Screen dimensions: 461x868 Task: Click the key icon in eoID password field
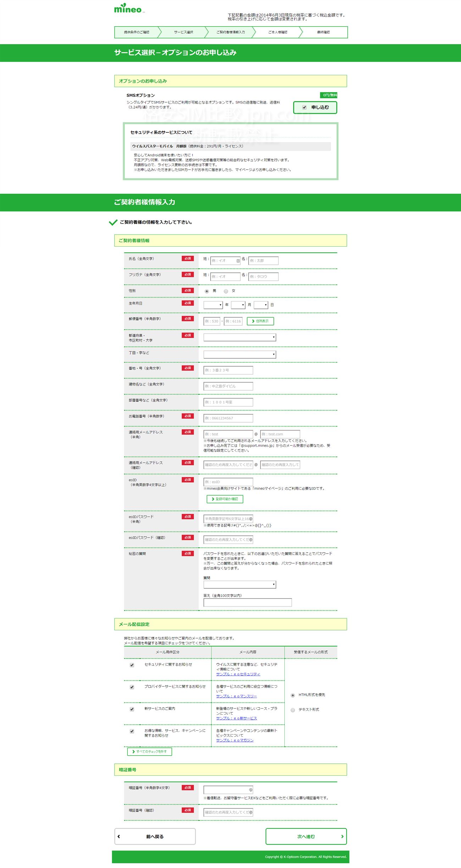coord(251,519)
